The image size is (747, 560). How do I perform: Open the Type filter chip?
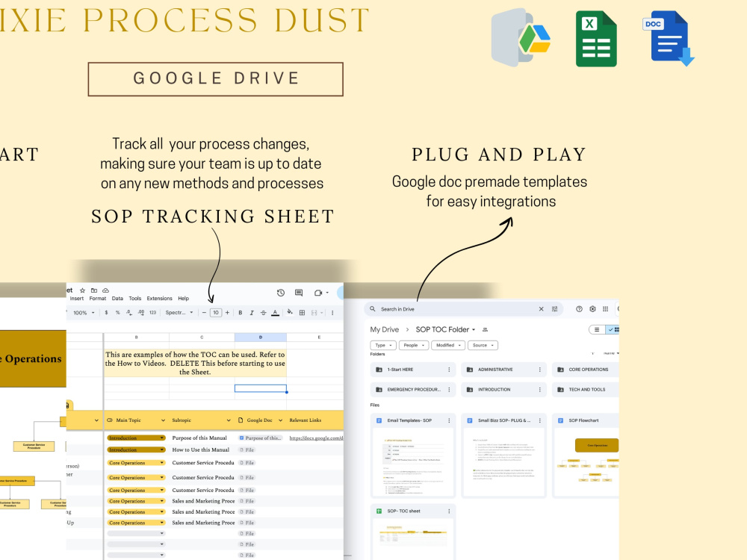point(383,345)
